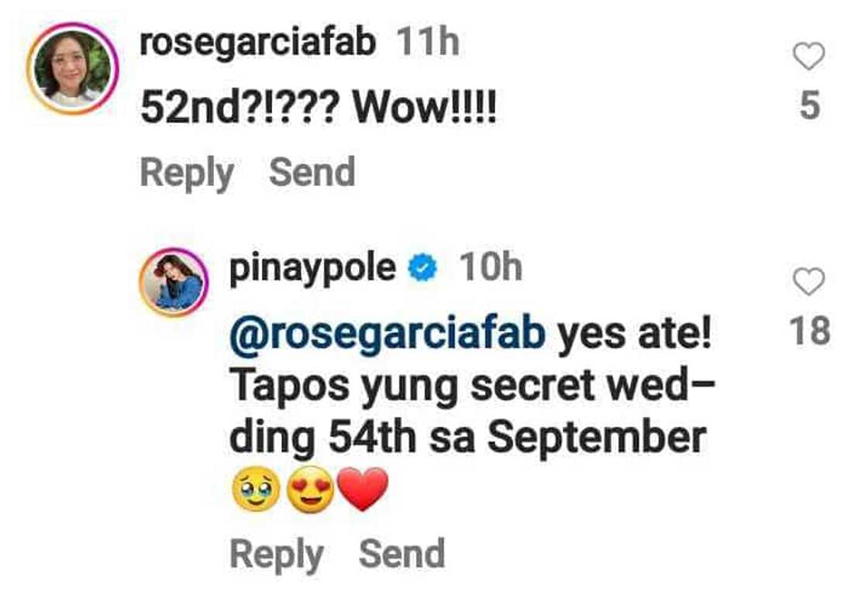The width and height of the screenshot is (868, 605).
Task: Like rosegarciafab's comment with the heart
Action: [x=808, y=56]
